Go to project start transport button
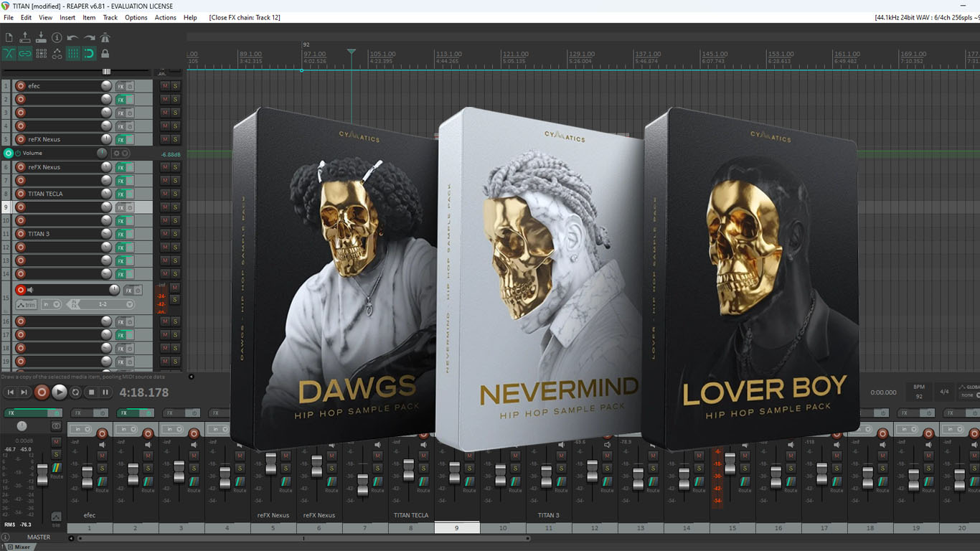 10,392
